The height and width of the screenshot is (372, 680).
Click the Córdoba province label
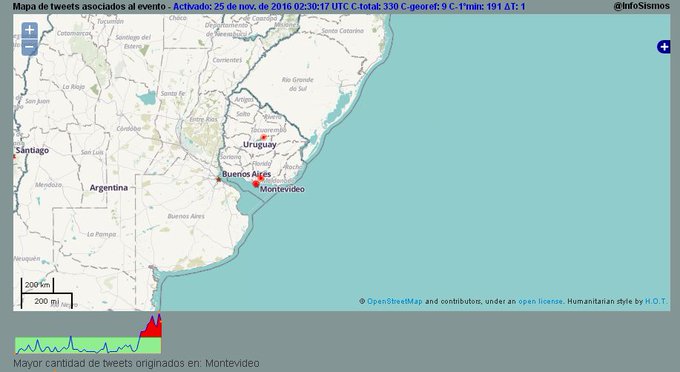(128, 129)
